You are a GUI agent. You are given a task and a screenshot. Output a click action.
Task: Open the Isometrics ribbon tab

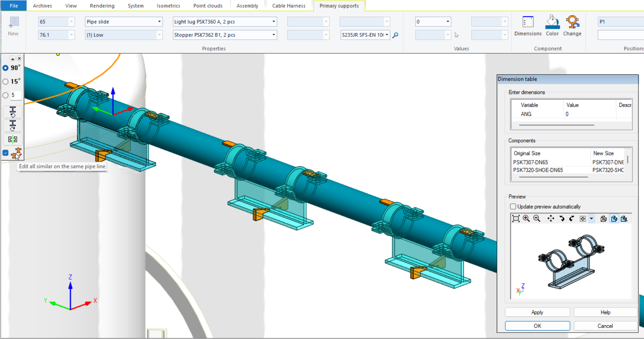168,6
